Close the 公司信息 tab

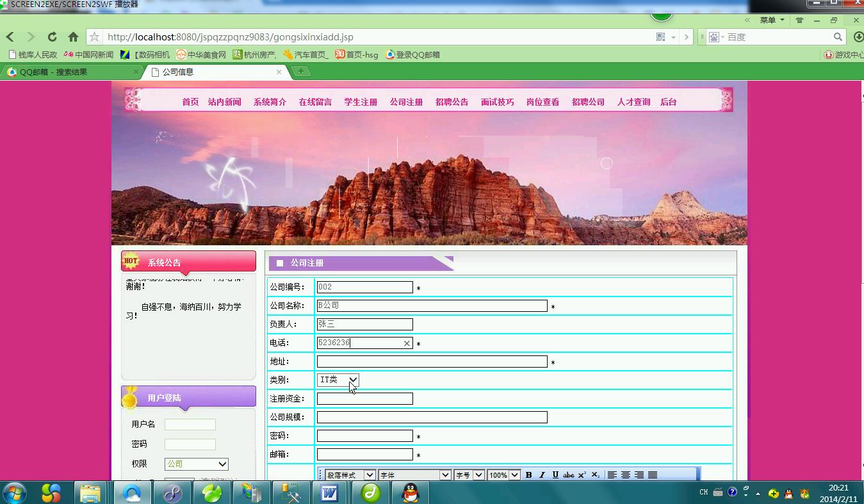(279, 72)
